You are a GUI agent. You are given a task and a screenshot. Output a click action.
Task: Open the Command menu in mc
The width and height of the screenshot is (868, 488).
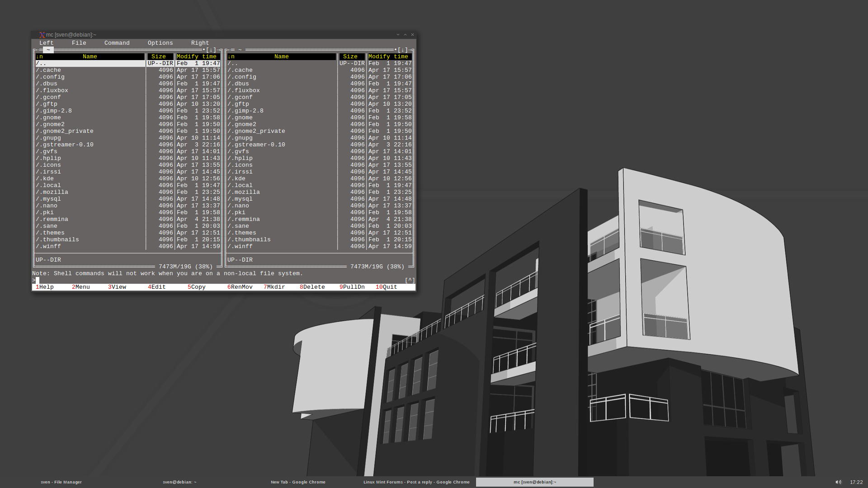117,43
